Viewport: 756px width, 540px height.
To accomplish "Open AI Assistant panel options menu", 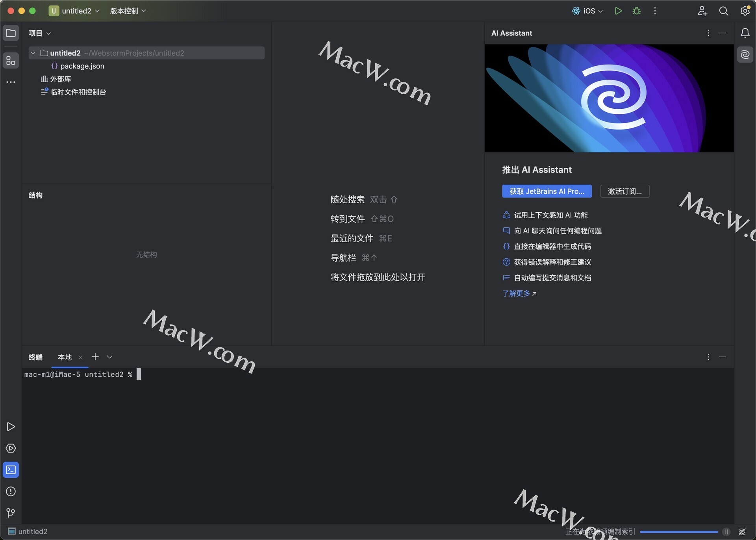I will tap(708, 33).
